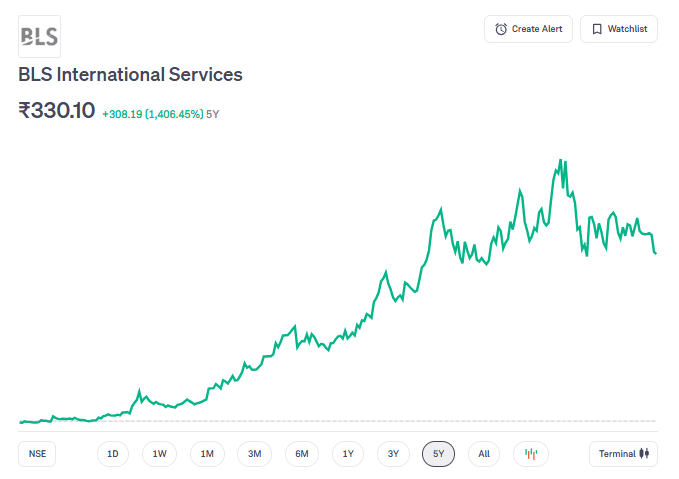Click the BLS International Services heading
679x479 pixels.
pyautogui.click(x=130, y=75)
